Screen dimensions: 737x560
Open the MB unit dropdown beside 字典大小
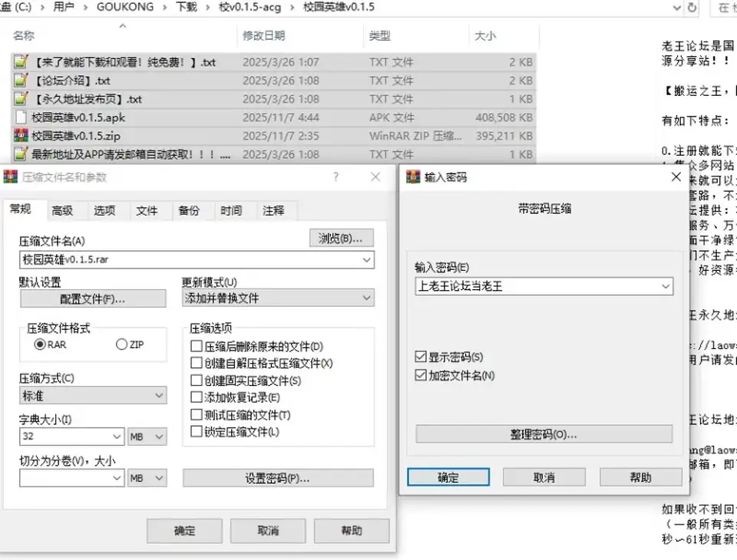(147, 436)
